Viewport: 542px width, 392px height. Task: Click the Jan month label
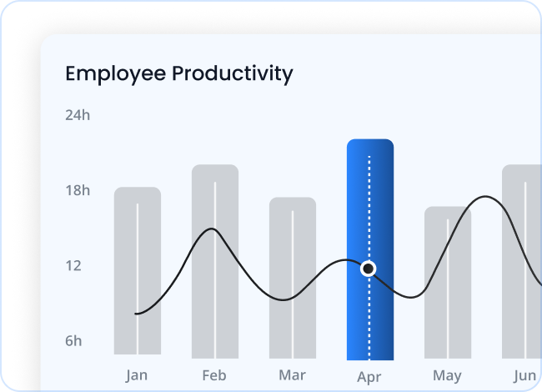[137, 374]
